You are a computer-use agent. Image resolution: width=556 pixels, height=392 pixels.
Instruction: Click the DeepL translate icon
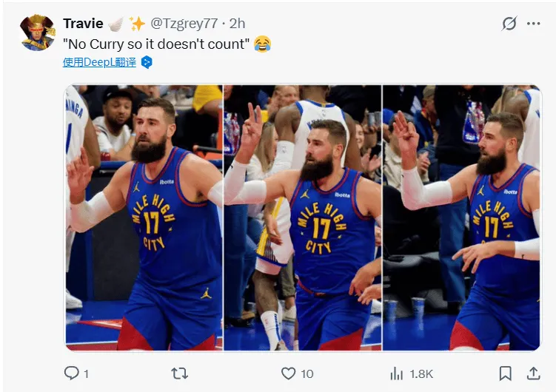coord(147,62)
